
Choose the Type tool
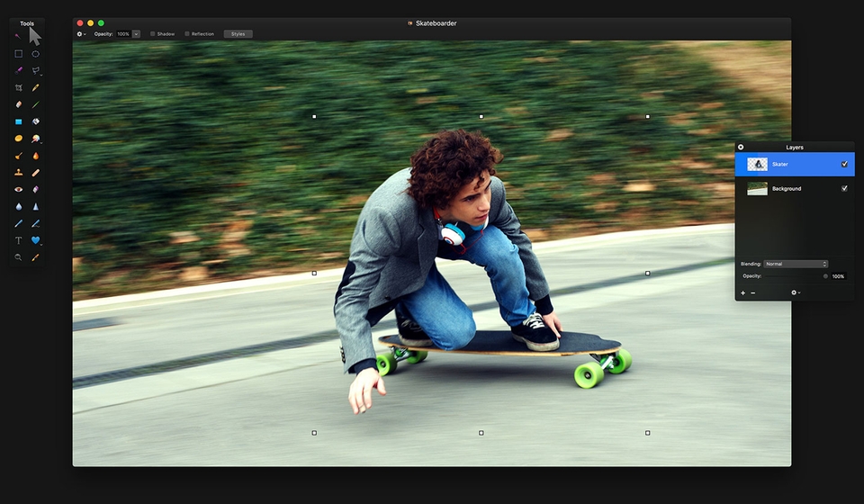pos(18,240)
